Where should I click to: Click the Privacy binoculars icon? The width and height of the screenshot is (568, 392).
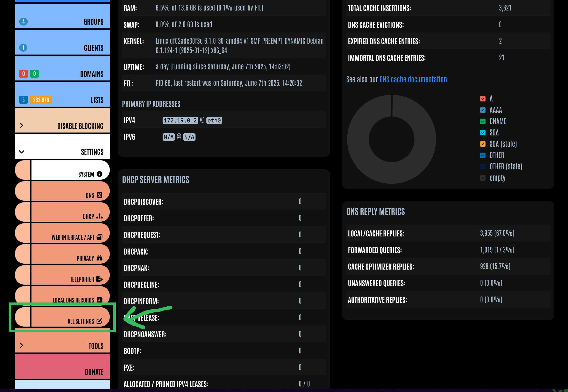(99, 258)
